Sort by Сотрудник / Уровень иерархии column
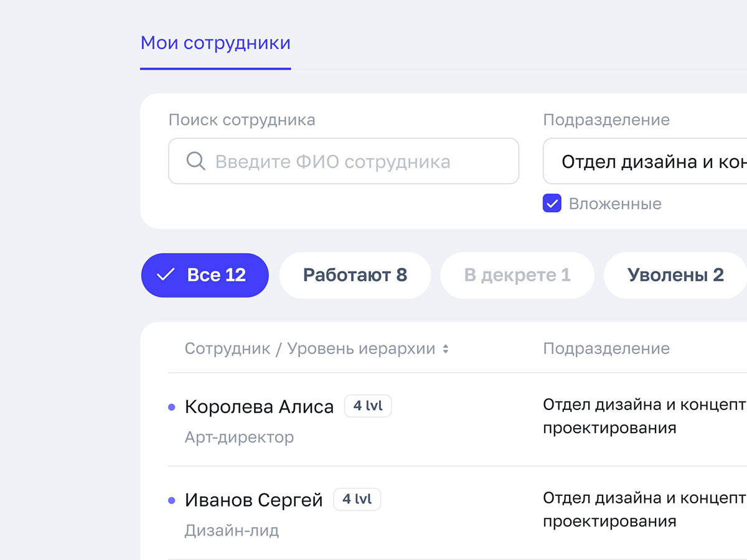The height and width of the screenshot is (560, 747). pyautogui.click(x=309, y=349)
